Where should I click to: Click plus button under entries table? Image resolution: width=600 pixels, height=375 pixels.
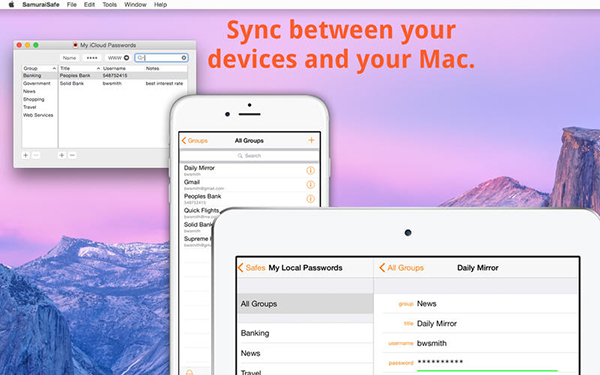pyautogui.click(x=62, y=155)
